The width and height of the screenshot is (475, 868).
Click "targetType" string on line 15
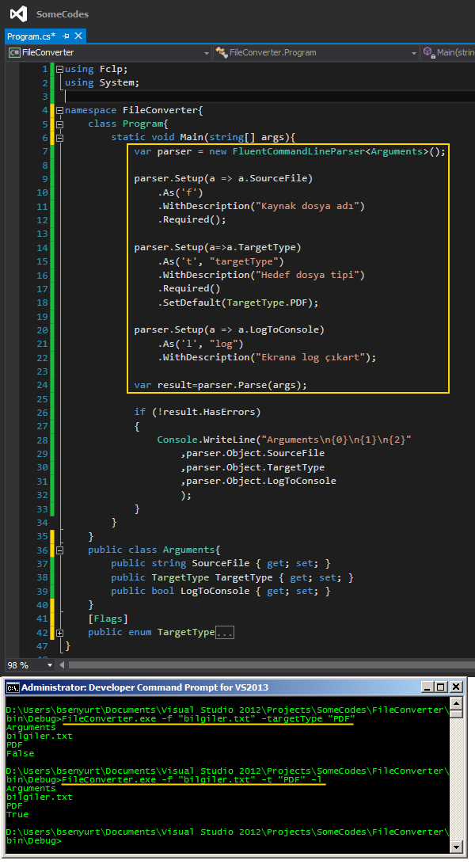[x=244, y=262]
